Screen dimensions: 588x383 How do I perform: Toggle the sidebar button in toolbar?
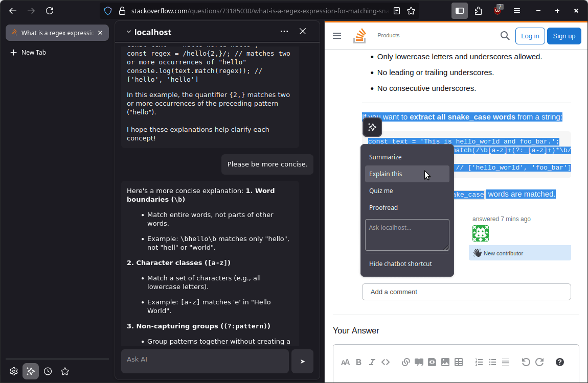coord(459,11)
